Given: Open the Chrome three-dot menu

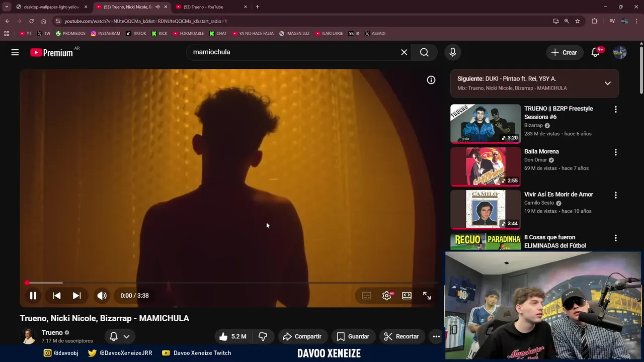Looking at the screenshot, I should click(637, 21).
